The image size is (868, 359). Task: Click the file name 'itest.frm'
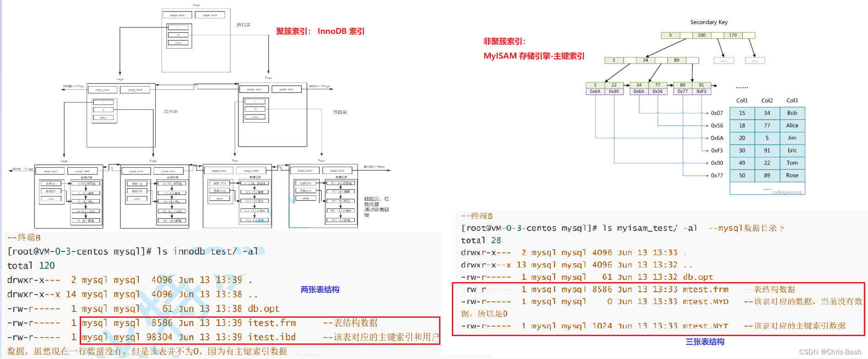click(272, 323)
